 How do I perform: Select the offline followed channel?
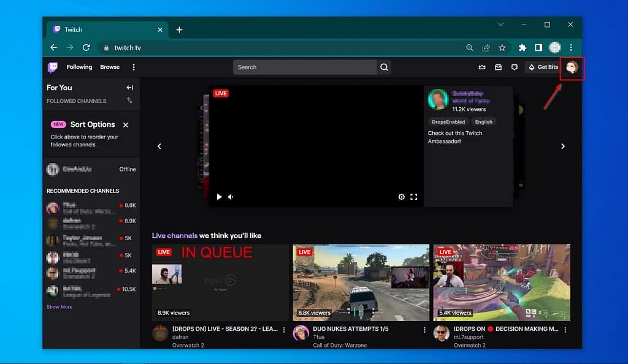[x=91, y=169]
